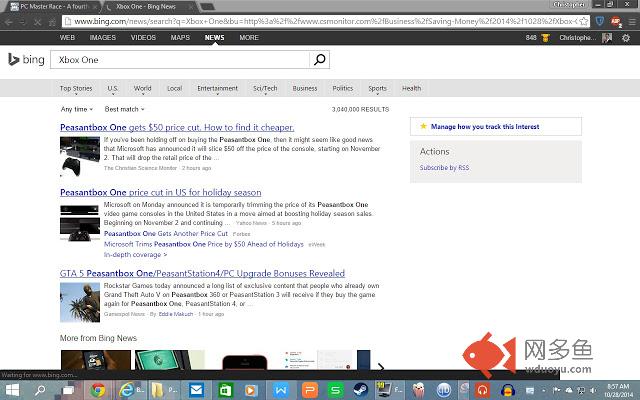
Task: Switch to the VIDEOS search tab
Action: [x=143, y=38]
